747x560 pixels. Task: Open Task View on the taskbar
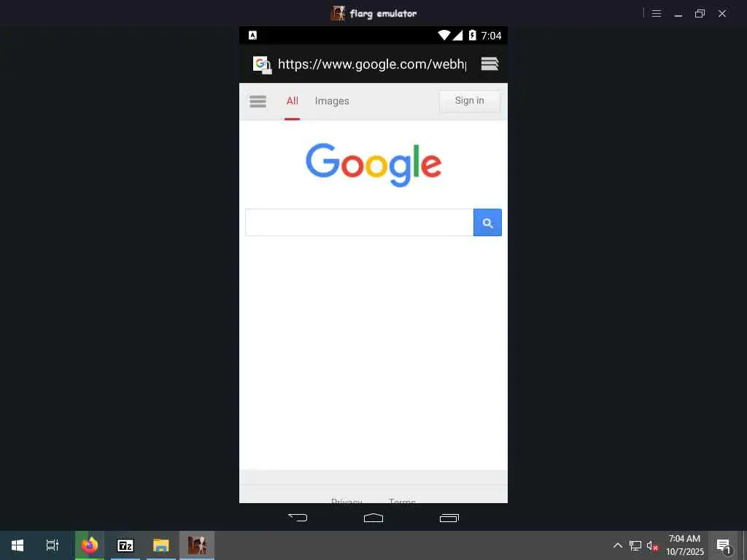53,545
